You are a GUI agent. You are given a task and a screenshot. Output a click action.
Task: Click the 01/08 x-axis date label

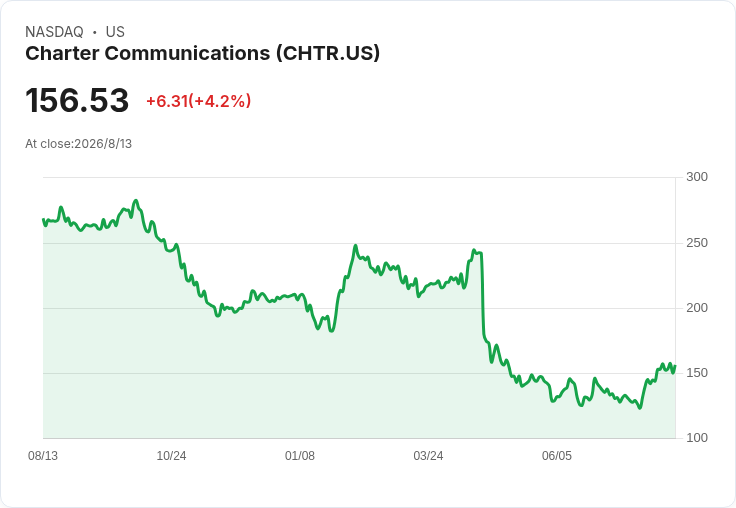click(x=299, y=455)
